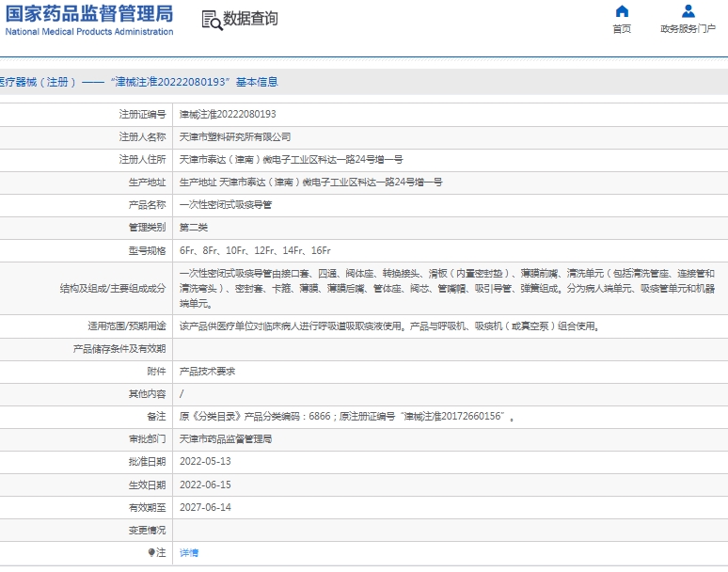This screenshot has width=728, height=572.
Task: Click National Medical Products Administration subtitle
Action: pos(89,32)
